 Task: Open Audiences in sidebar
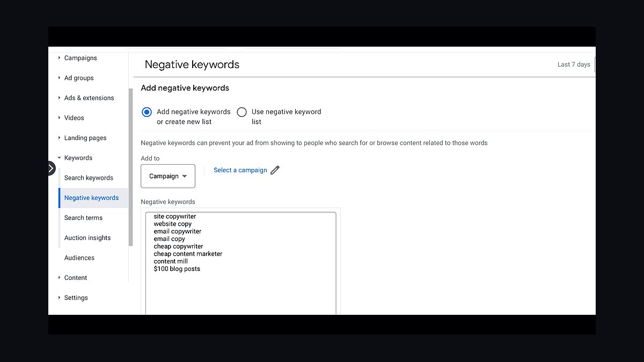[79, 258]
